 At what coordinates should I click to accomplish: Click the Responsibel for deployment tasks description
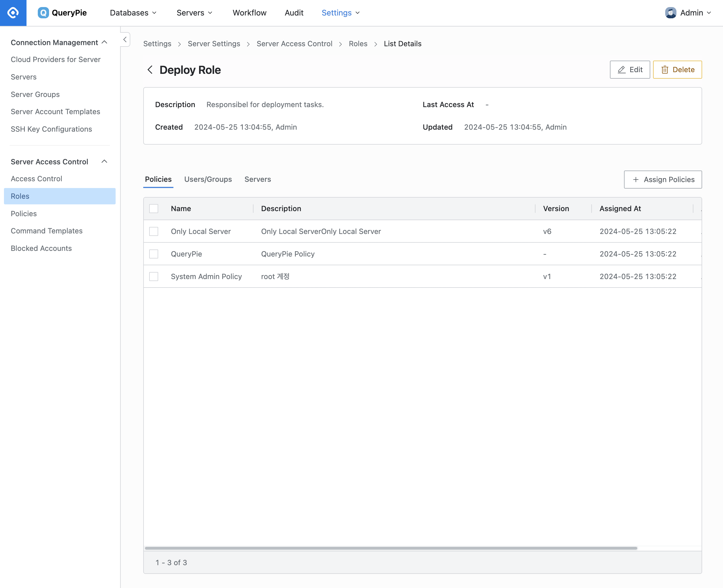coord(265,105)
